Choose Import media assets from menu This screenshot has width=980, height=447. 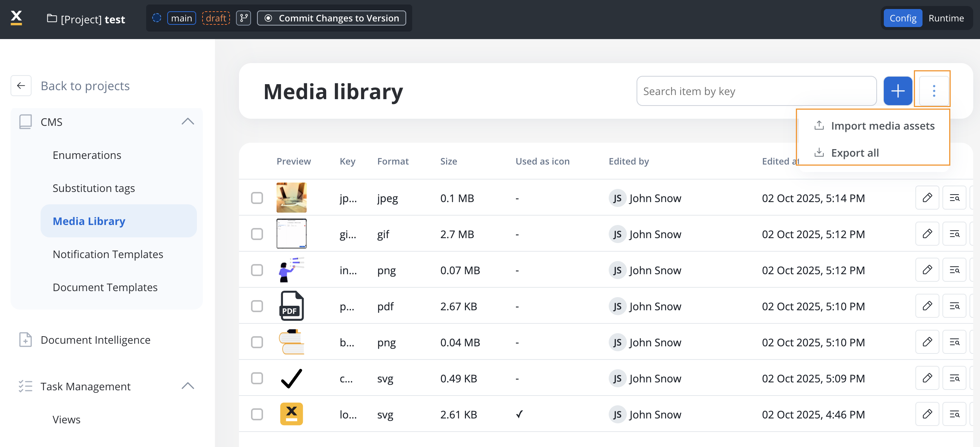click(x=882, y=125)
